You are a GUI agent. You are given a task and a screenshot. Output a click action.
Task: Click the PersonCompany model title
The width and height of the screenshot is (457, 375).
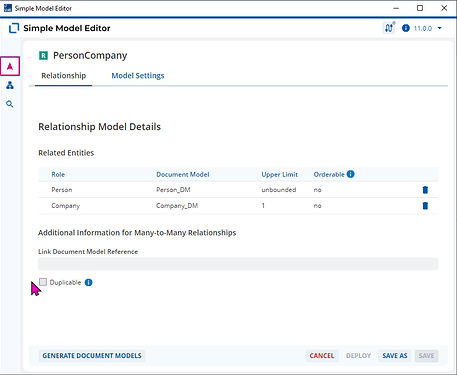pos(90,55)
